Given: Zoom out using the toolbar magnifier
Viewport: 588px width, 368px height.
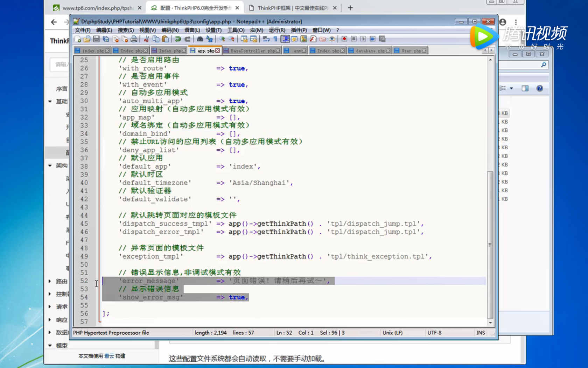Looking at the screenshot, I should (x=231, y=39).
